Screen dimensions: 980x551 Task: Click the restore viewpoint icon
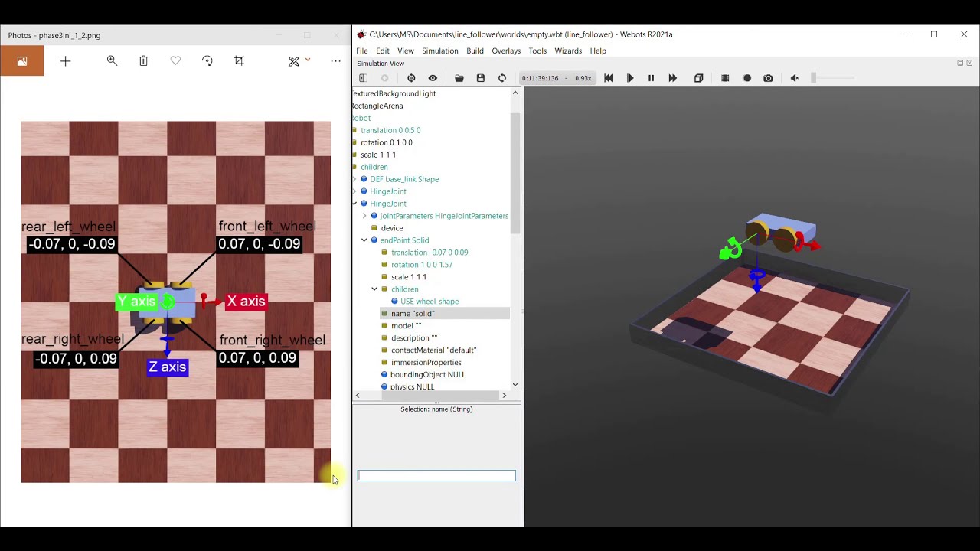411,78
